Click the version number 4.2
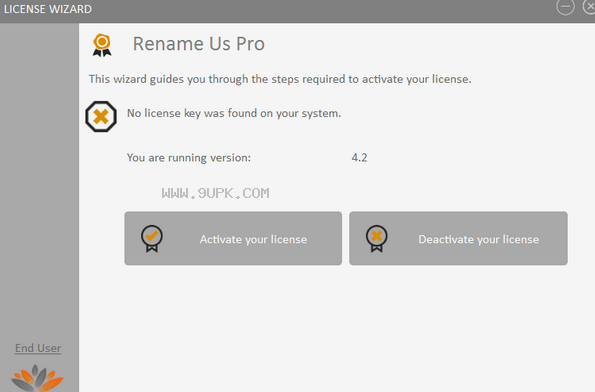 [359, 157]
